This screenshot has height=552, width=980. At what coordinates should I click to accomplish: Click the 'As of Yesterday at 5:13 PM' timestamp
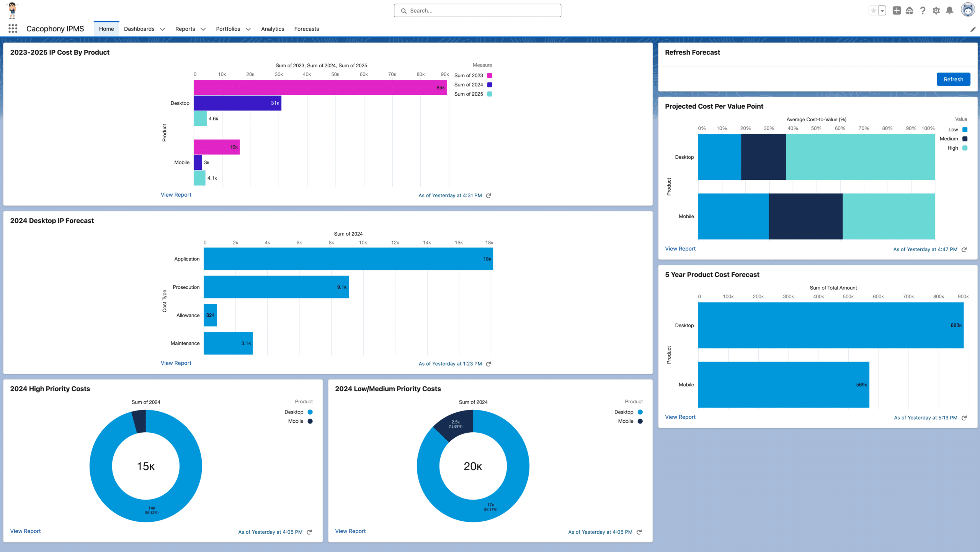926,418
